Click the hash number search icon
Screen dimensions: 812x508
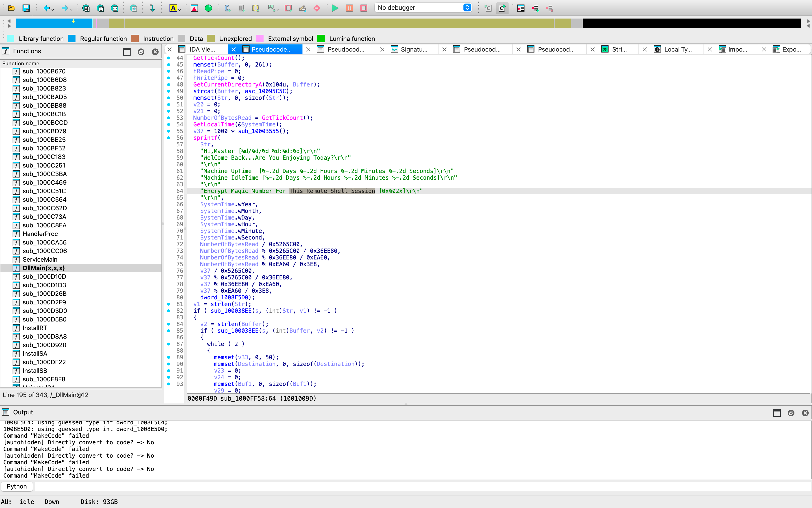click(x=86, y=8)
